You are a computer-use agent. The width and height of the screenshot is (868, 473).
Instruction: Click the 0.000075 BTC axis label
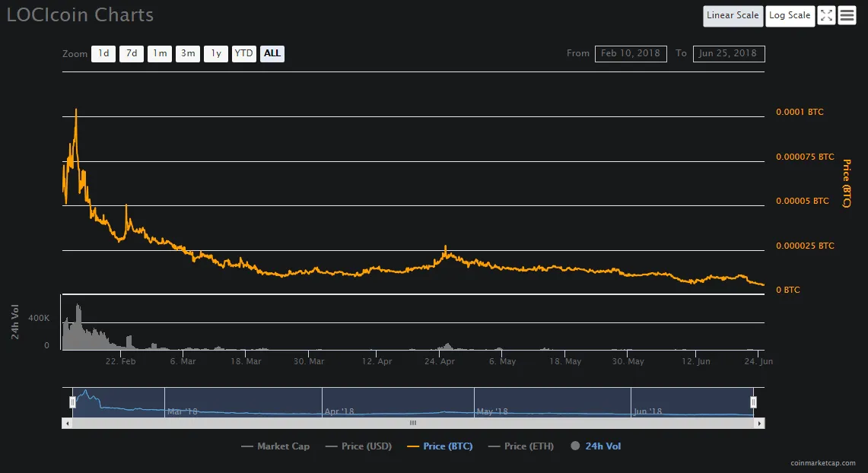[x=805, y=157]
